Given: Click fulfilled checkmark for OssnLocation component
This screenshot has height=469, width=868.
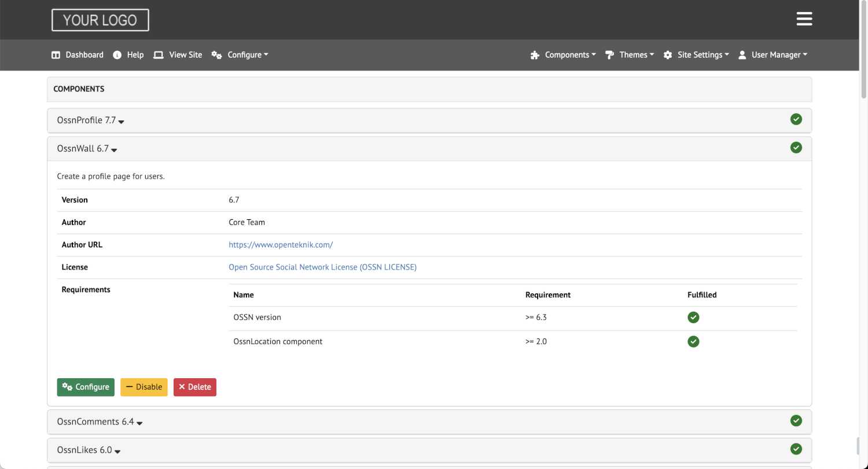Looking at the screenshot, I should 693,341.
